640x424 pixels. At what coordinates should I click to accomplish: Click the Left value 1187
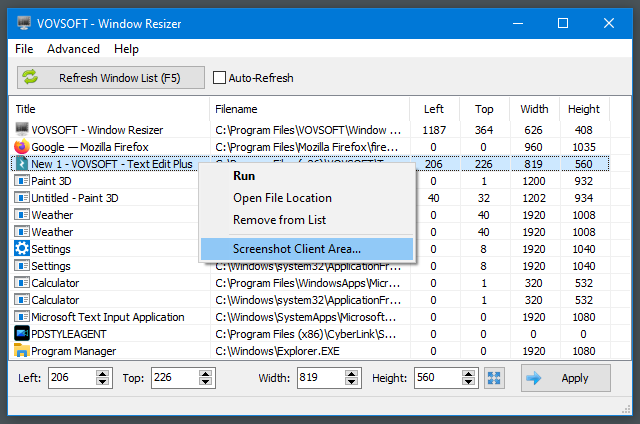pyautogui.click(x=434, y=130)
